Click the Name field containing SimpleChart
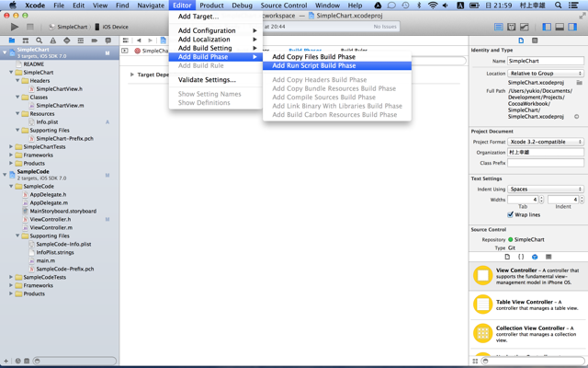Viewport: 588px width, 368px height. 546,61
